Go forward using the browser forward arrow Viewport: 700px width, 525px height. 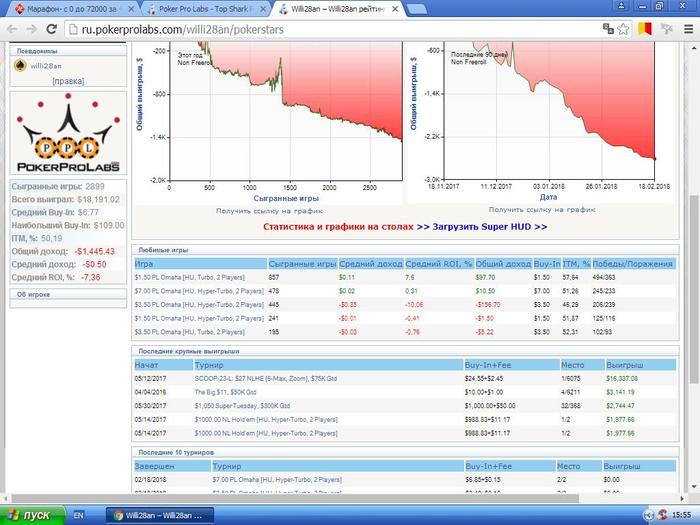coord(32,29)
